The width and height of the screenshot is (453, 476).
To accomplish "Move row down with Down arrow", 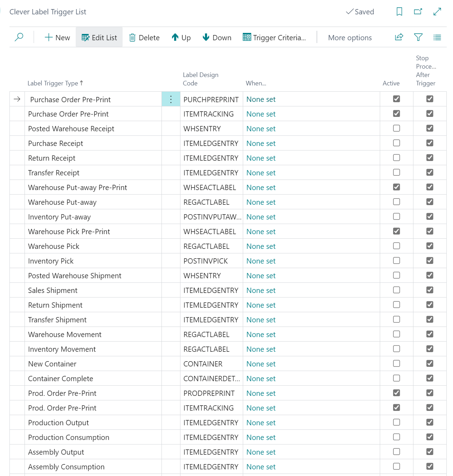I will pos(217,37).
